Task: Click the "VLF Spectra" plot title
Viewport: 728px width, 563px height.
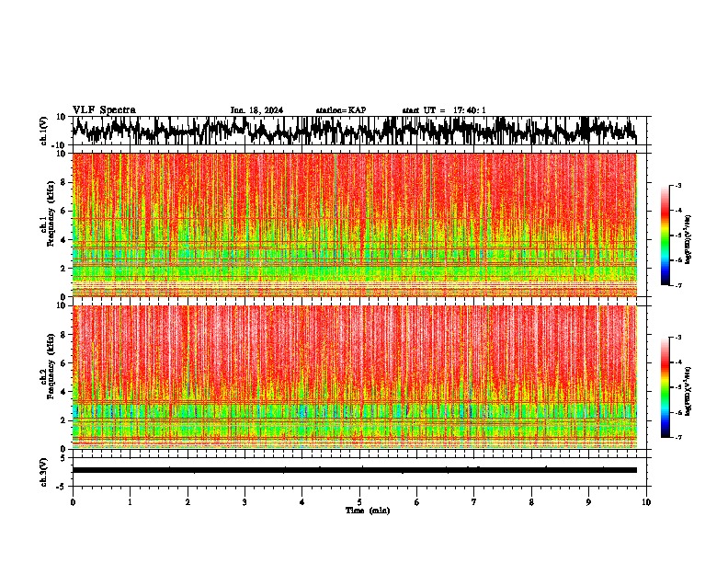Action: (x=104, y=110)
